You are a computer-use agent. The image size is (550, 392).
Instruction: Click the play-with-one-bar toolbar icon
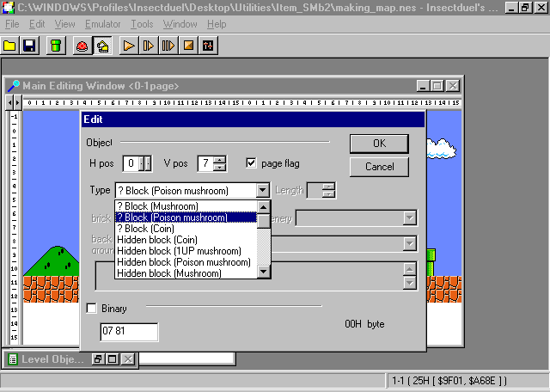tap(149, 45)
